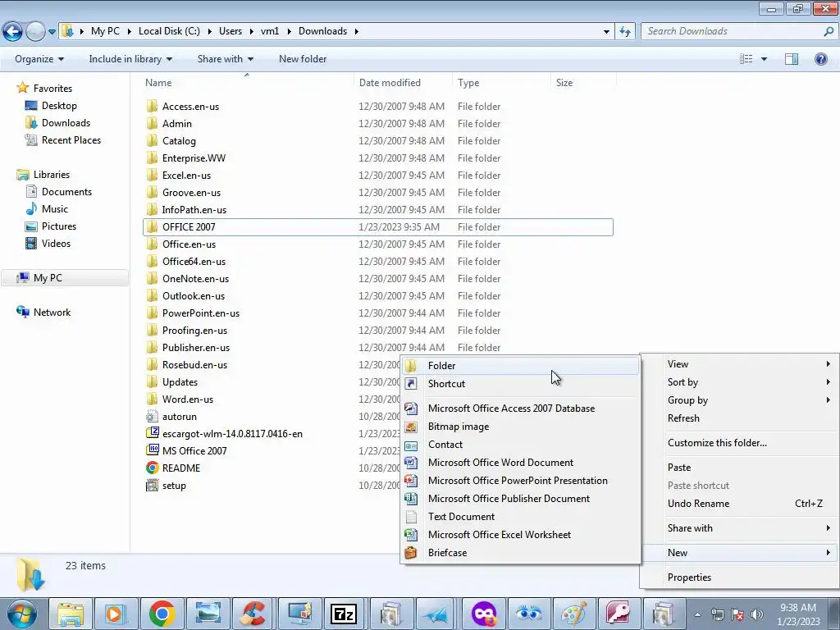Open the Microsoft Access taskbar icon
The height and width of the screenshot is (630, 840).
[x=619, y=614]
